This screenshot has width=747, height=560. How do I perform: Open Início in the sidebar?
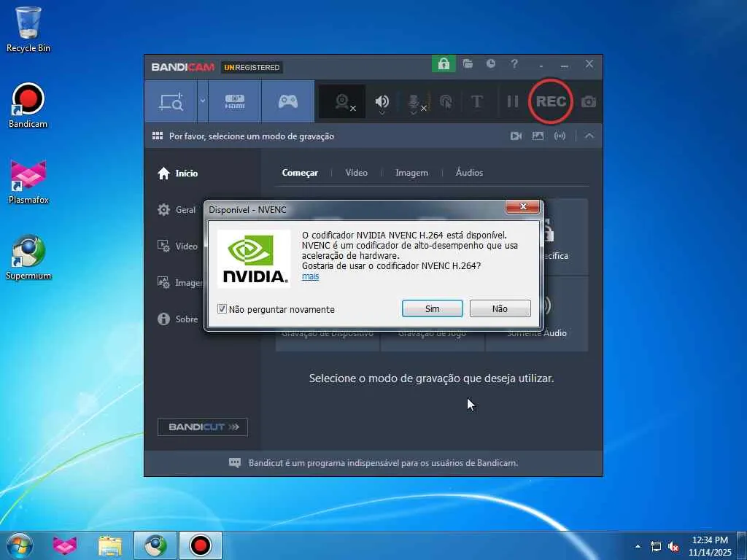click(x=178, y=174)
